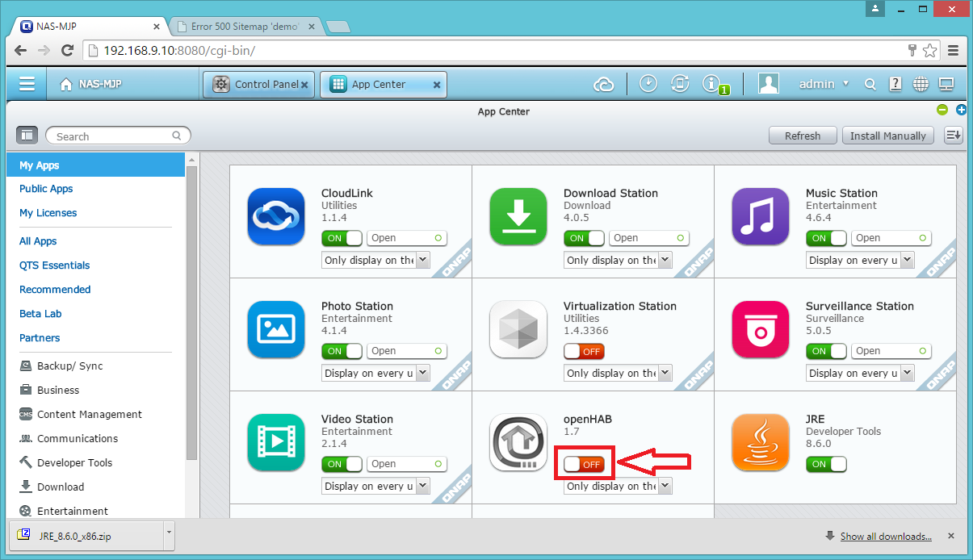
Task: Close the Control Panel tab
Action: (x=306, y=84)
